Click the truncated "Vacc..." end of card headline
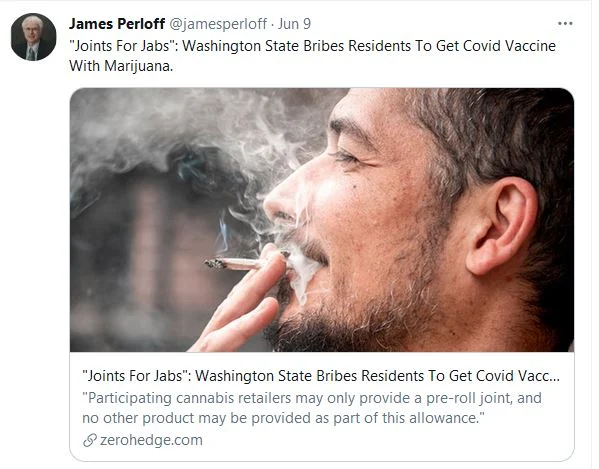Viewport: 599px width, 469px height. [539, 376]
